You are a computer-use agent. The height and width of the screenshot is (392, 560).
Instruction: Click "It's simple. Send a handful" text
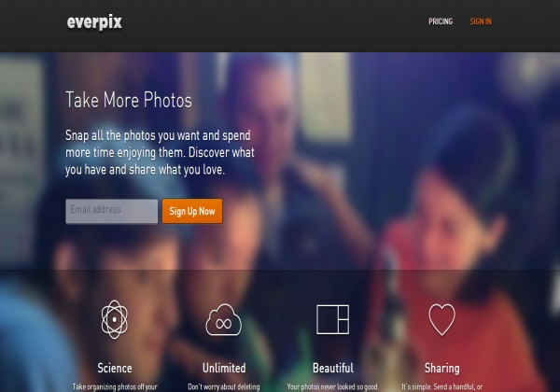pyautogui.click(x=441, y=387)
